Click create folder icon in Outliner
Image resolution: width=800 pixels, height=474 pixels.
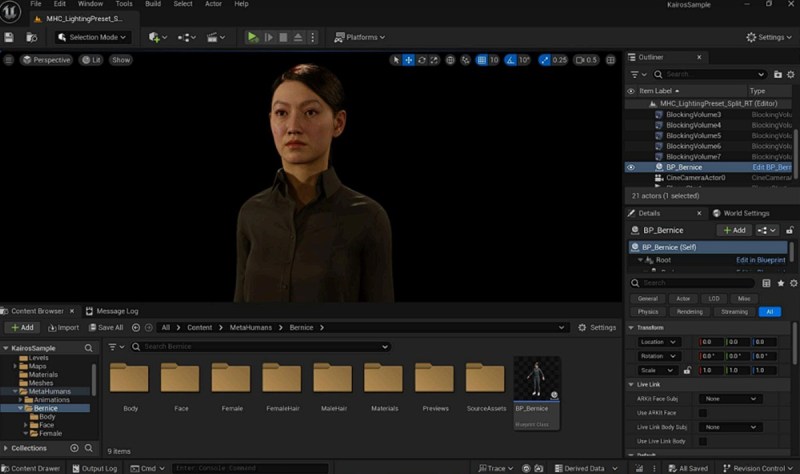pyautogui.click(x=778, y=74)
